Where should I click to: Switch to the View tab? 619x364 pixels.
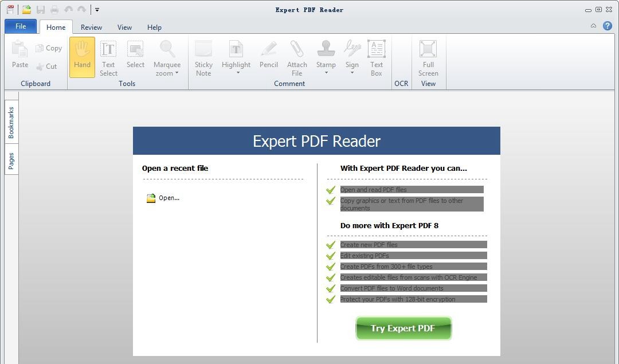coord(124,28)
